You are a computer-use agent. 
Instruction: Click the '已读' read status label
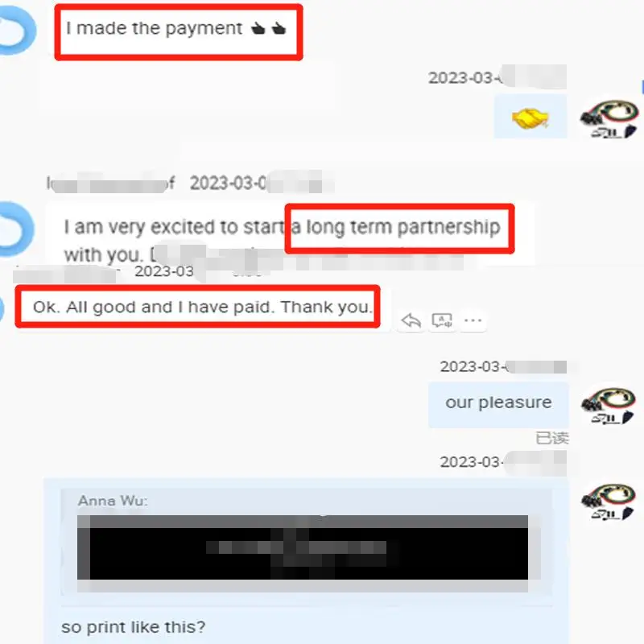[x=552, y=438]
